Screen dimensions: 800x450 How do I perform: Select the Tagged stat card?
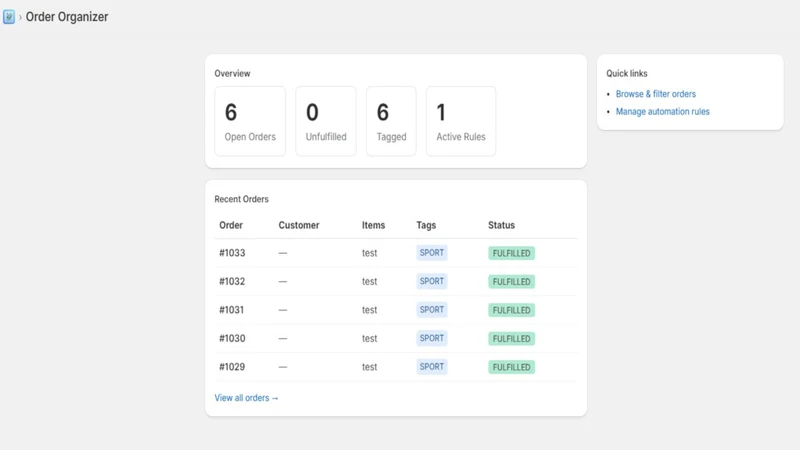tap(391, 121)
